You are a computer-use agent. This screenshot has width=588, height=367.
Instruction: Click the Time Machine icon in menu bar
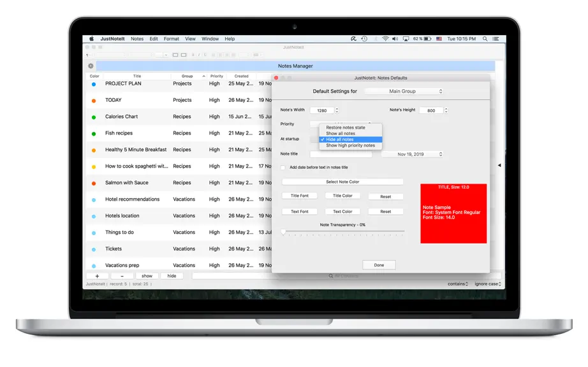tap(364, 39)
